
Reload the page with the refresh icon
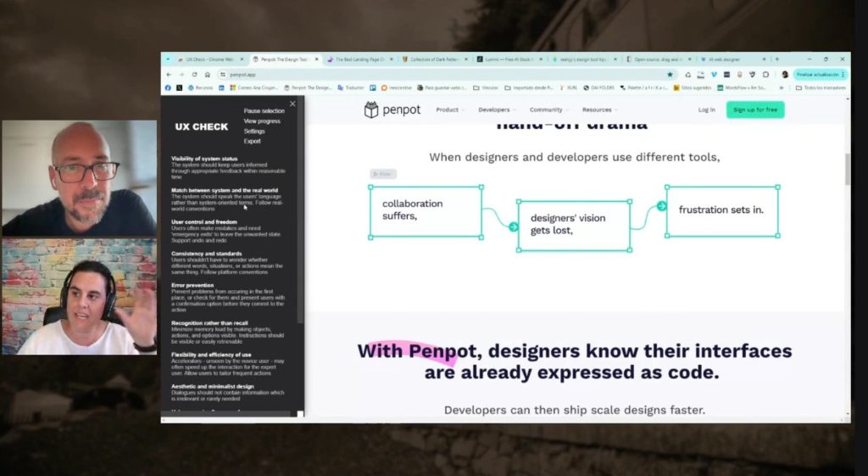pyautogui.click(x=194, y=75)
